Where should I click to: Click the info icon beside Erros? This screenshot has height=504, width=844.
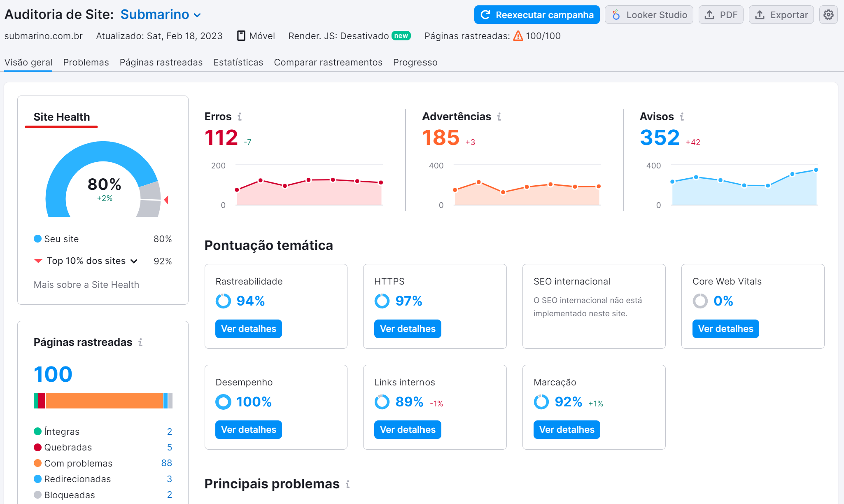point(240,117)
